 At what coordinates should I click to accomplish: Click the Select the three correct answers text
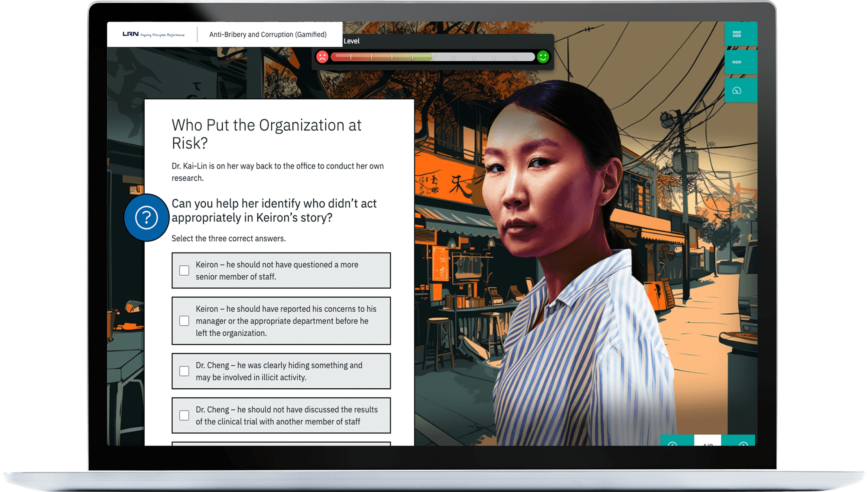228,238
